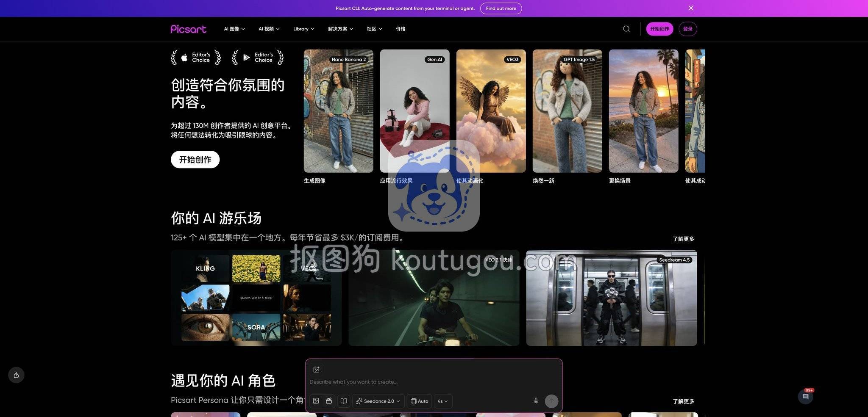Click the 焕然一新 caption
Image resolution: width=868 pixels, height=417 pixels.
pos(543,181)
